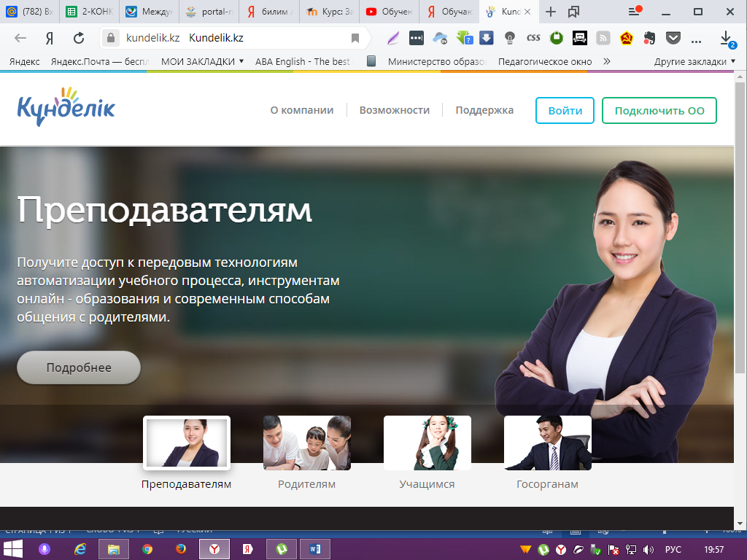Switch to the (782) mail tab
The width and height of the screenshot is (747, 560).
click(x=29, y=12)
